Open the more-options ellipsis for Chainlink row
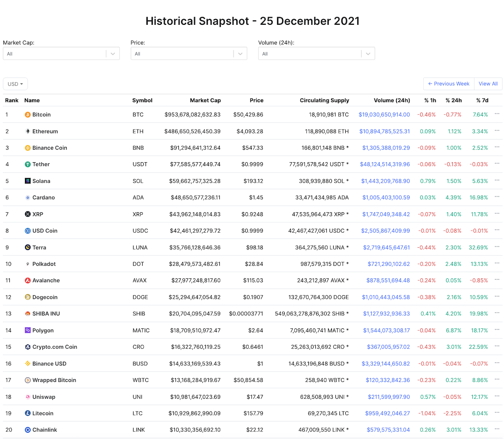 click(497, 429)
